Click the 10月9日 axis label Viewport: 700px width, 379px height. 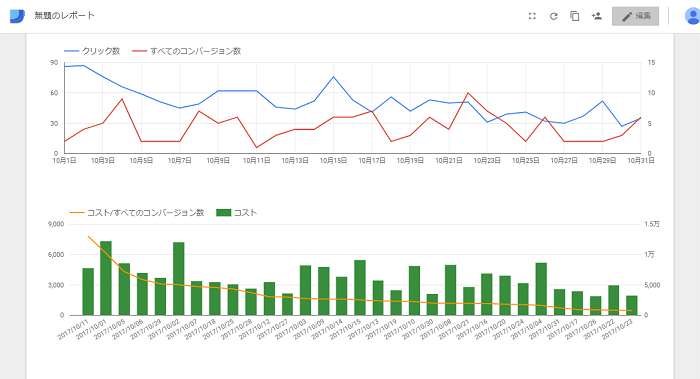[218, 160]
